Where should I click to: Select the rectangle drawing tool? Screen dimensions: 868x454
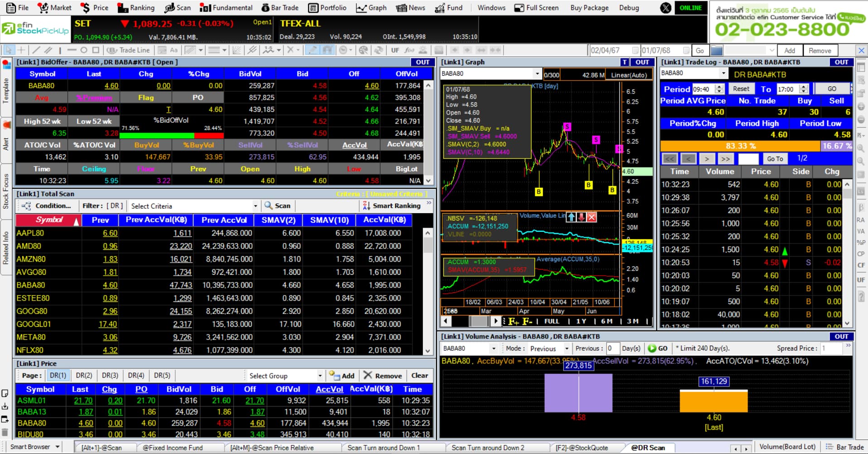tap(96, 50)
